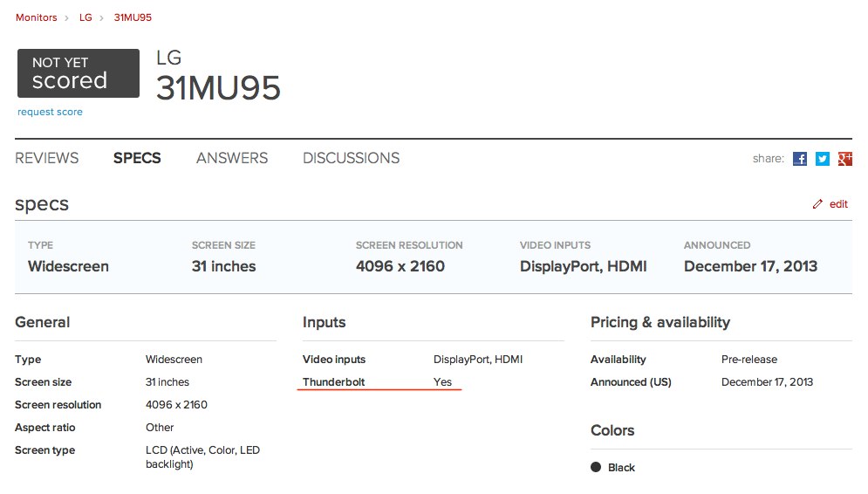The image size is (868, 494).
Task: Click summary value DisplayPort, HDMI
Action: coord(583,266)
